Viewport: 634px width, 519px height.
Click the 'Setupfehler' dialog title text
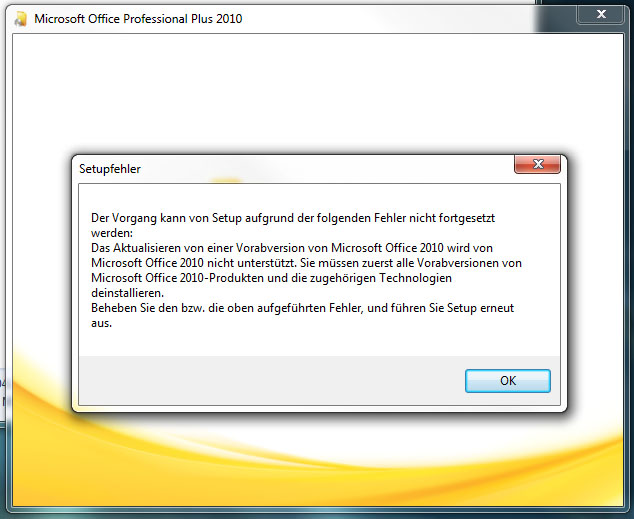pos(110,169)
